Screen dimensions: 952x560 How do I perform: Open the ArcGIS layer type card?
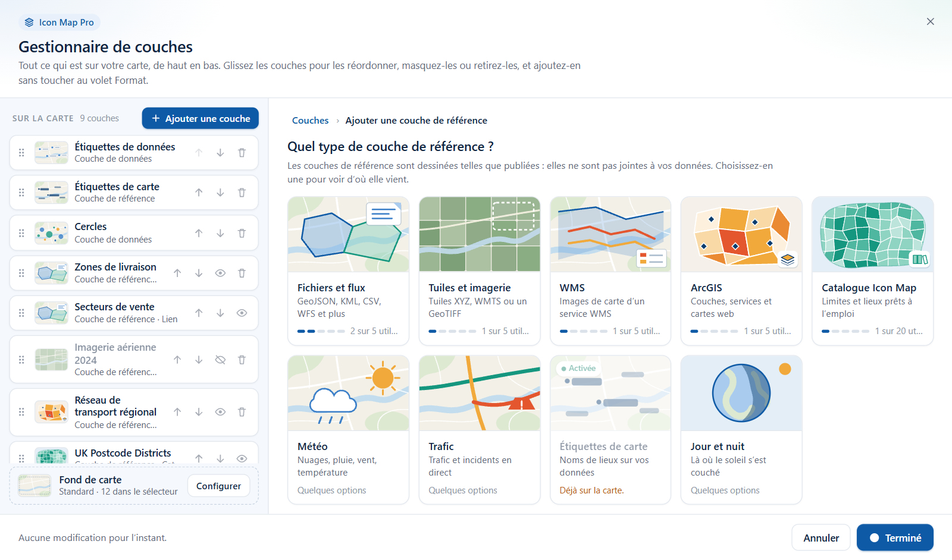coord(741,271)
